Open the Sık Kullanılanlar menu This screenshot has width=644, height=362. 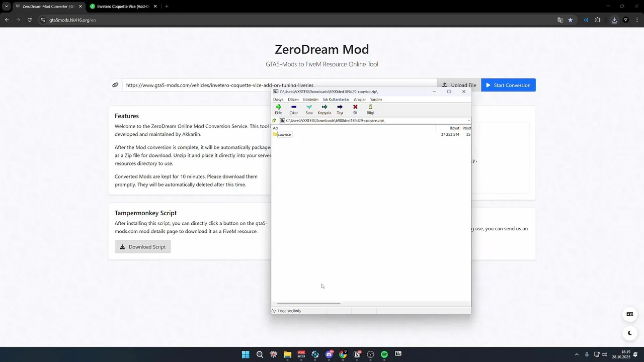click(x=336, y=100)
